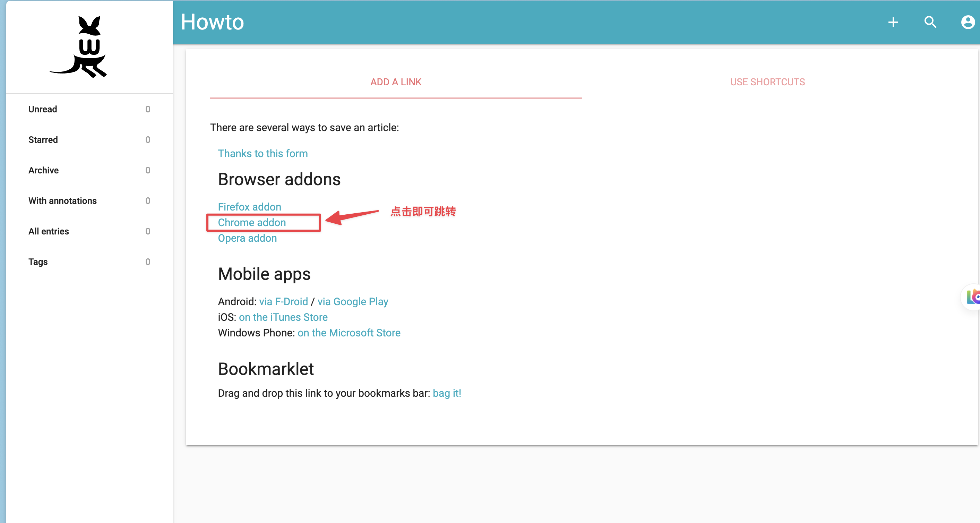This screenshot has width=980, height=523.
Task: Show entries With annotations
Action: coord(89,200)
